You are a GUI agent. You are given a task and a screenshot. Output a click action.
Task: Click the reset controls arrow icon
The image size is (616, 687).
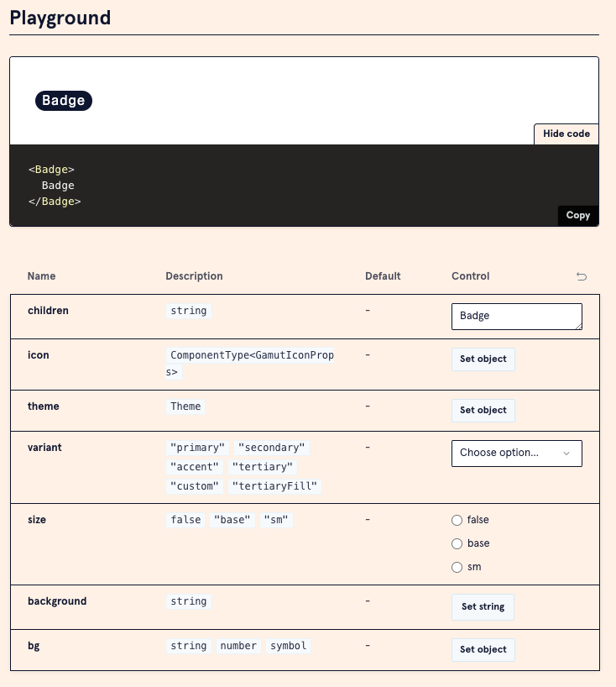click(582, 276)
